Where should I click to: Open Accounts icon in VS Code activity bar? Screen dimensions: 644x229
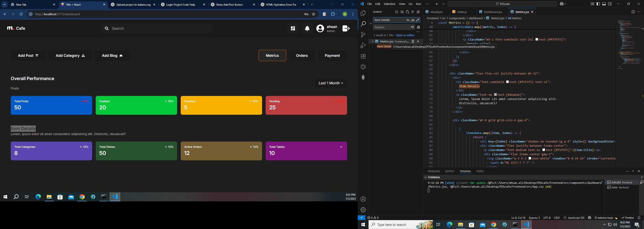(363, 199)
